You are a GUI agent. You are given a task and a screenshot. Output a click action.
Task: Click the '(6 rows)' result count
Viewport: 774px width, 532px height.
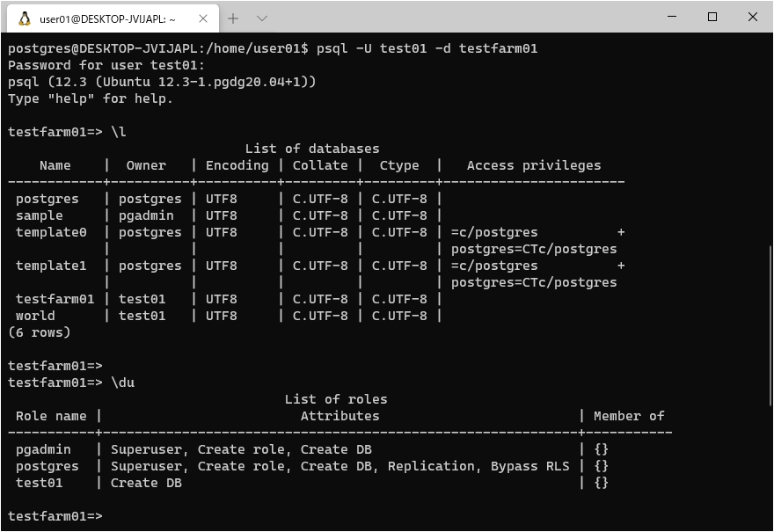(39, 332)
